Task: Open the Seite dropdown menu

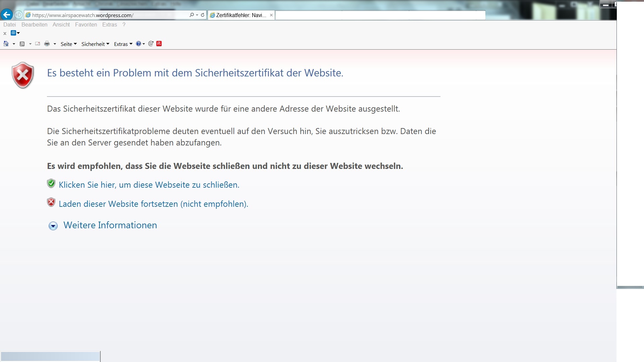Action: pyautogui.click(x=68, y=44)
